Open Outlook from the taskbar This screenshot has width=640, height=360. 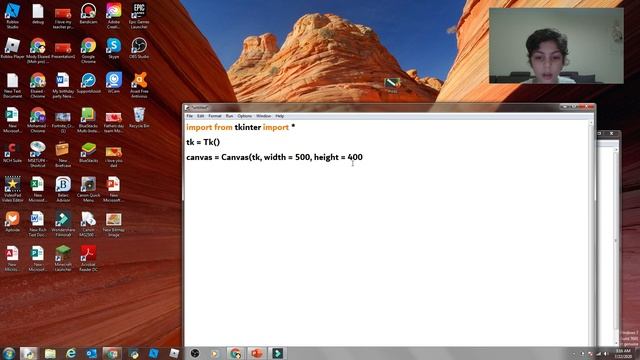click(91, 353)
